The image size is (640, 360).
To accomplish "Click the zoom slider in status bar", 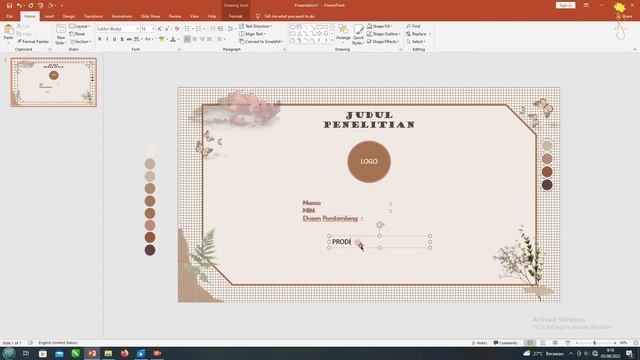I will click(595, 343).
